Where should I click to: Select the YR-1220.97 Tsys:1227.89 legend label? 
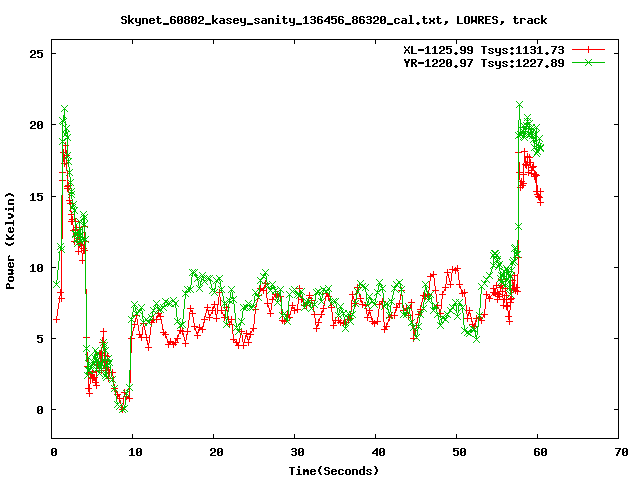click(484, 63)
